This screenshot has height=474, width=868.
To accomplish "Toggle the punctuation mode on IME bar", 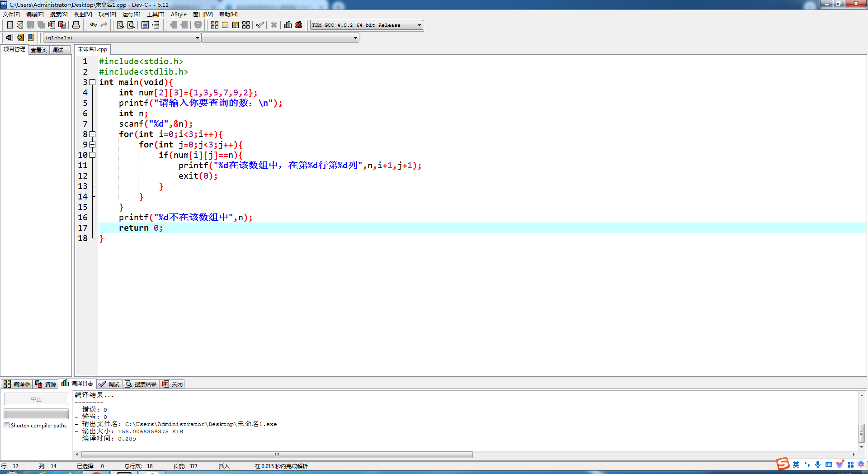I will click(807, 465).
